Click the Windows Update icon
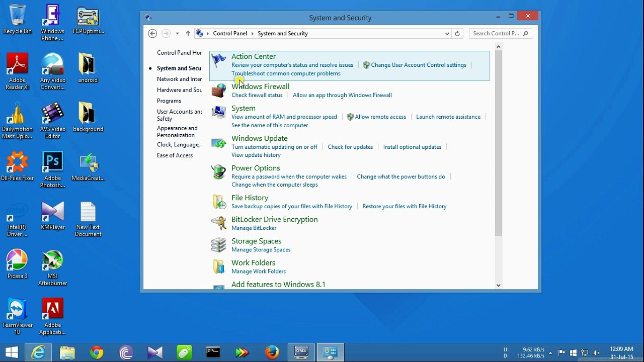 [218, 143]
